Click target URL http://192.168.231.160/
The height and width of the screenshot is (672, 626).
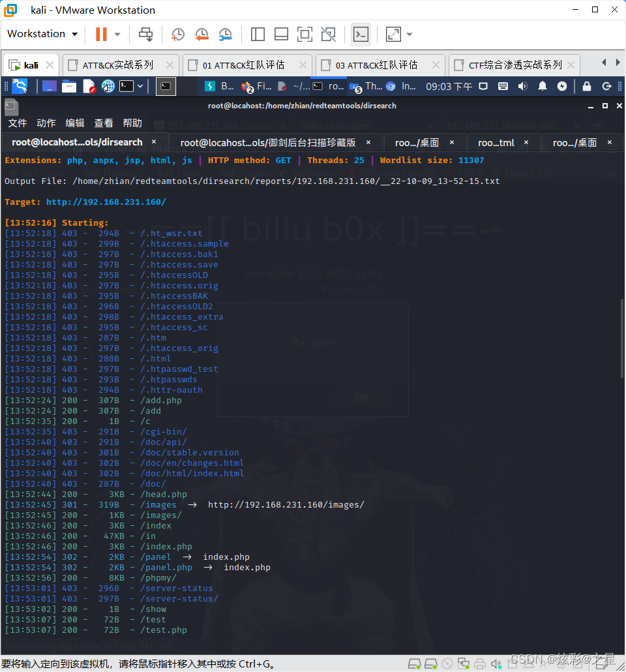click(x=106, y=202)
